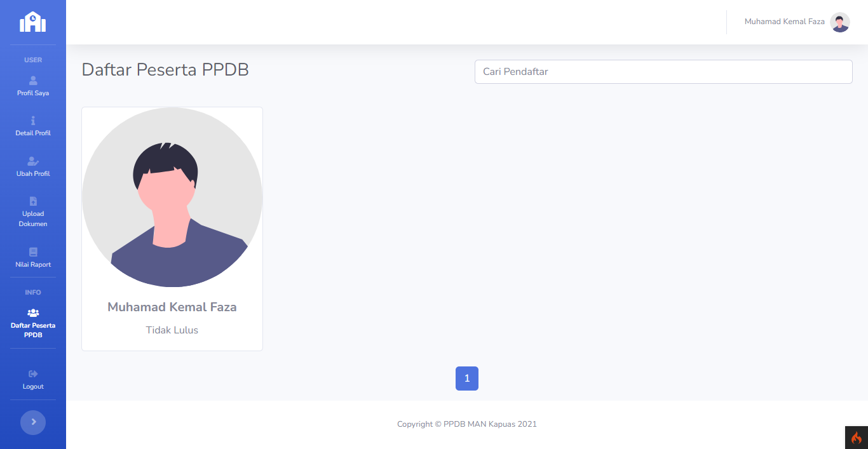Click the Tidak Lulus status text

click(x=172, y=330)
